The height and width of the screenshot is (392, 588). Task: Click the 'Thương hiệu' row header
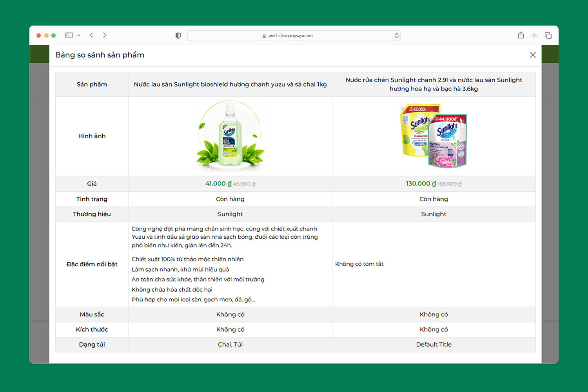click(92, 214)
